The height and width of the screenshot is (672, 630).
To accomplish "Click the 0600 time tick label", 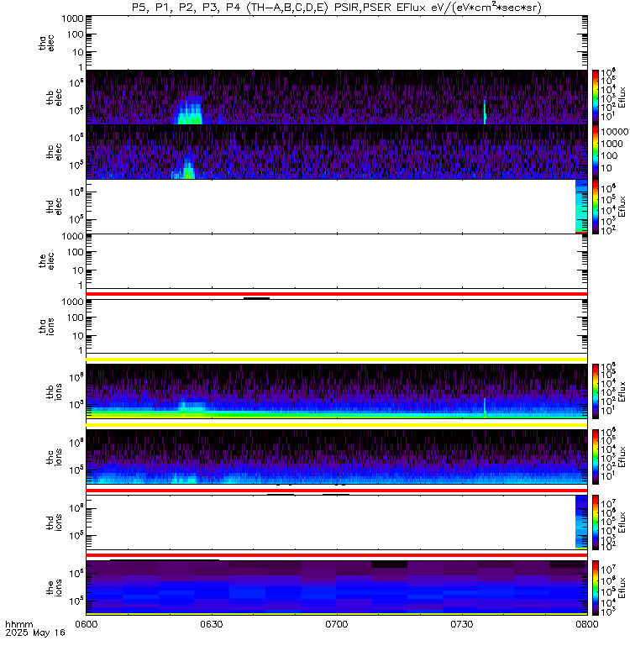I will [87, 624].
